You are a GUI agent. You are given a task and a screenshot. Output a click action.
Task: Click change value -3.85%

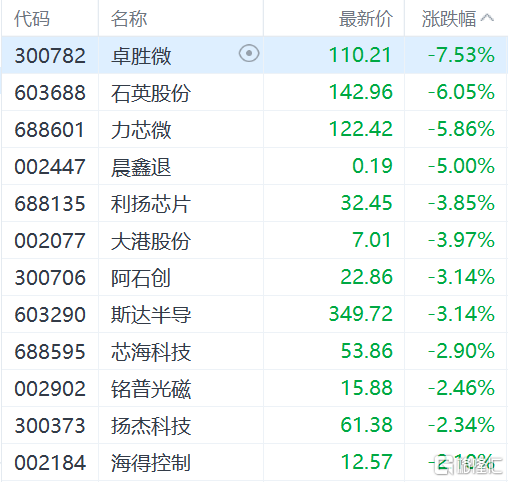pyautogui.click(x=461, y=203)
